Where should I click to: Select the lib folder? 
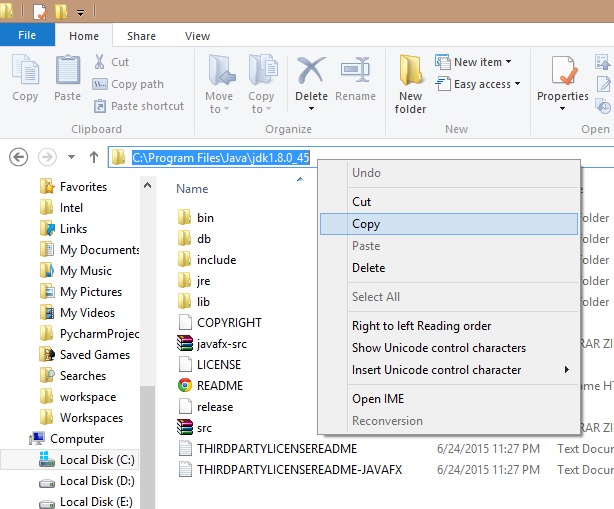point(194,302)
